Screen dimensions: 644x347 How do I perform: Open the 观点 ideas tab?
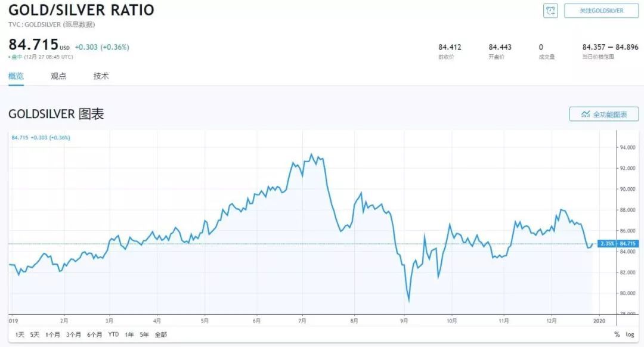[x=58, y=76]
